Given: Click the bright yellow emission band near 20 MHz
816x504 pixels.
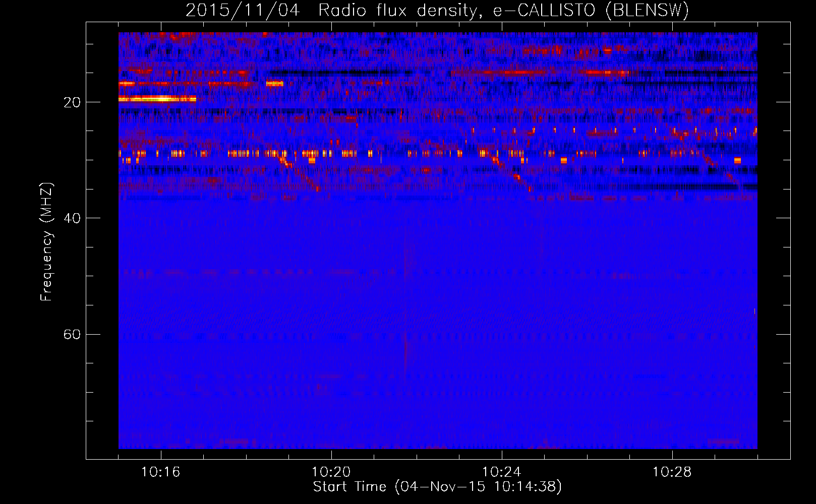Looking at the screenshot, I should click(x=157, y=99).
